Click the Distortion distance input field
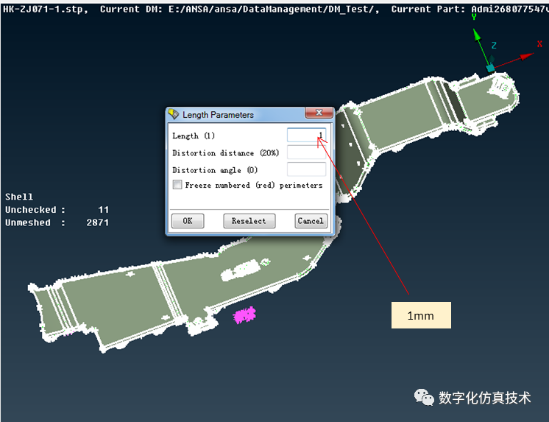This screenshot has height=422, width=549. tap(306, 153)
